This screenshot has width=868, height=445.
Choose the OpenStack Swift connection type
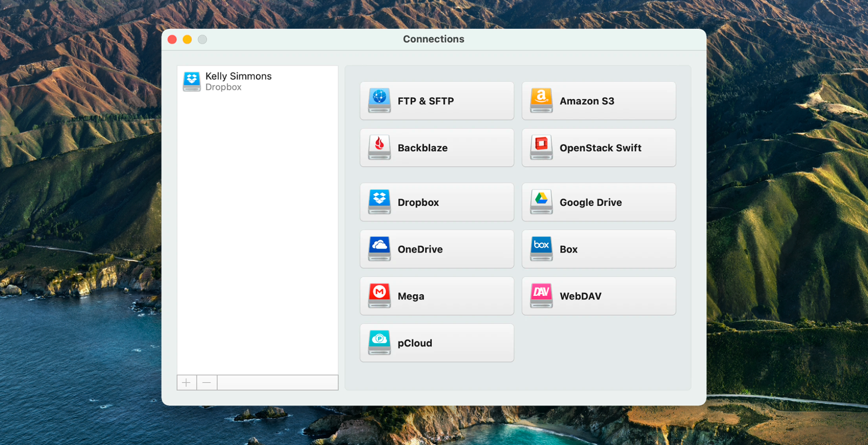(599, 147)
